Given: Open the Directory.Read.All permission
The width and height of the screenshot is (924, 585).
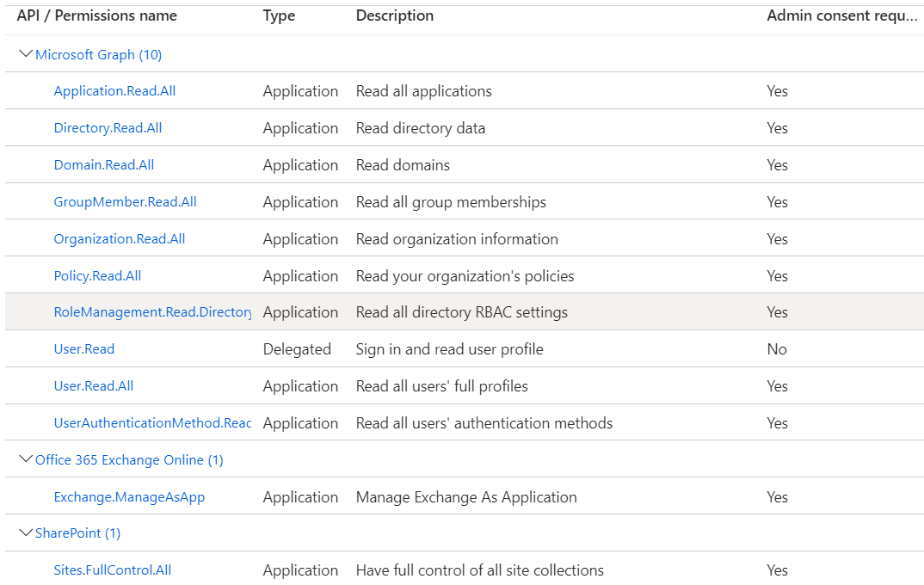Looking at the screenshot, I should (108, 127).
